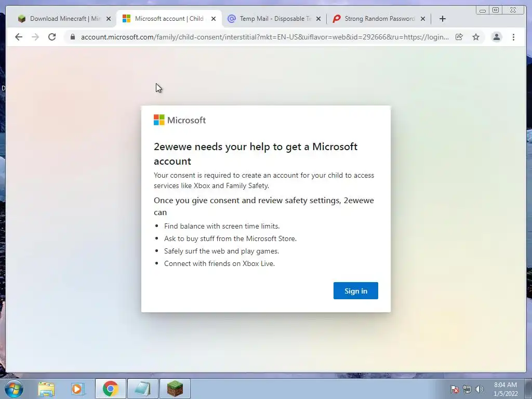The width and height of the screenshot is (532, 399).
Task: Switch to Download Minecraft tab
Action: coord(64,19)
